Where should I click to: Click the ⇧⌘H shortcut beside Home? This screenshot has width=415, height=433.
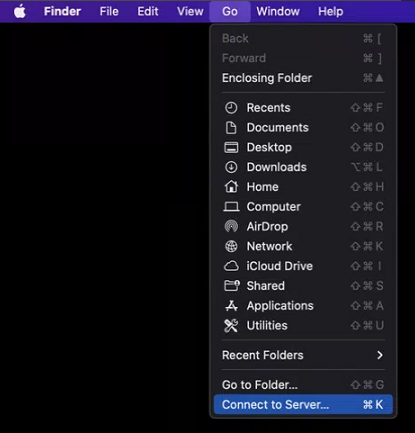(x=367, y=187)
